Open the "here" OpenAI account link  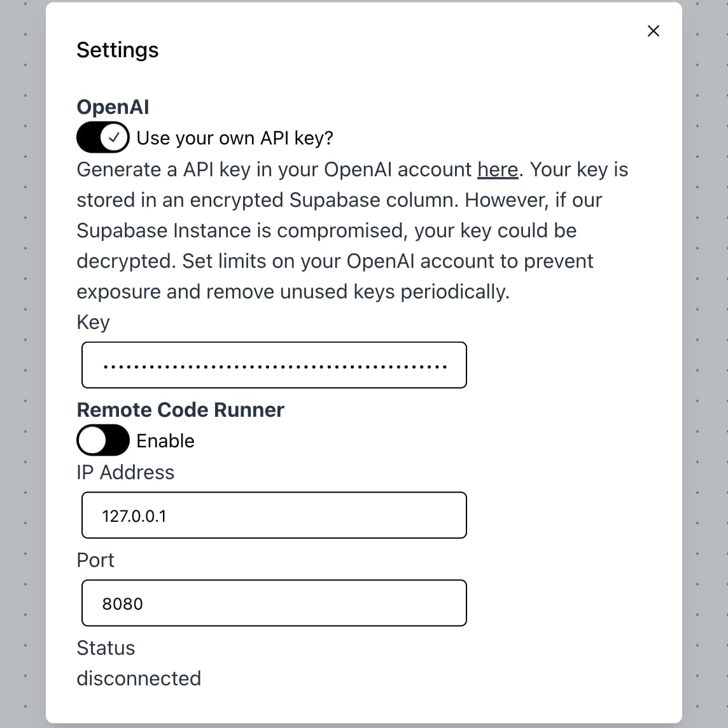(x=498, y=169)
